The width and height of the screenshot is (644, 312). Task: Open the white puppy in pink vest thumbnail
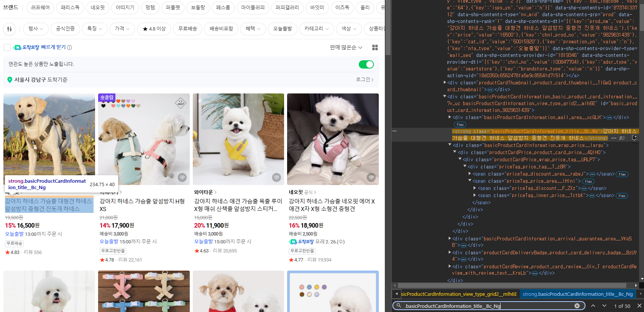(x=333, y=139)
